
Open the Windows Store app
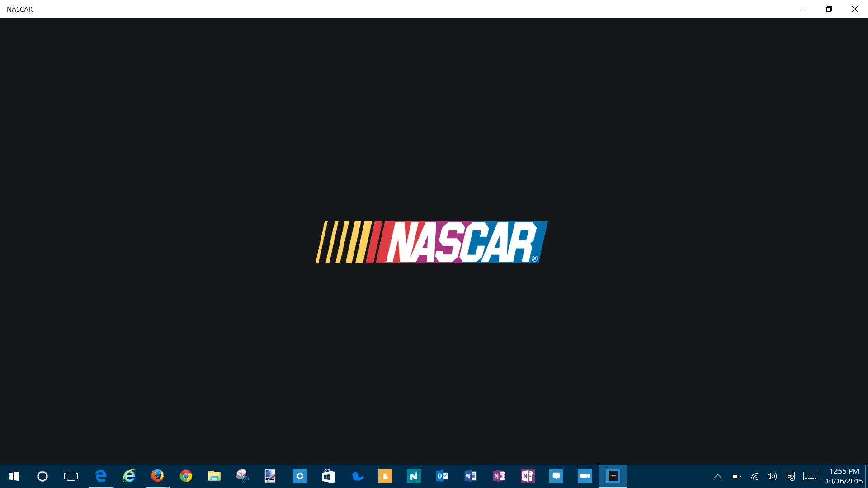pyautogui.click(x=328, y=476)
